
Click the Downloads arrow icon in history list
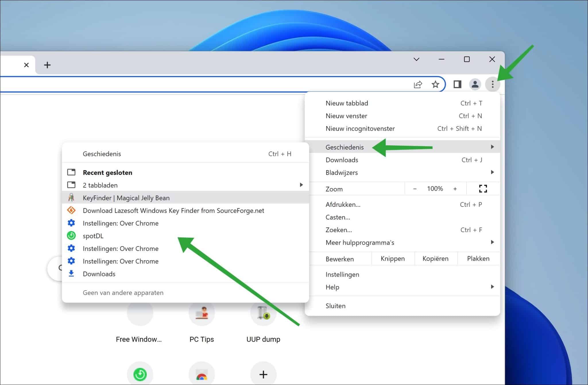click(x=71, y=274)
